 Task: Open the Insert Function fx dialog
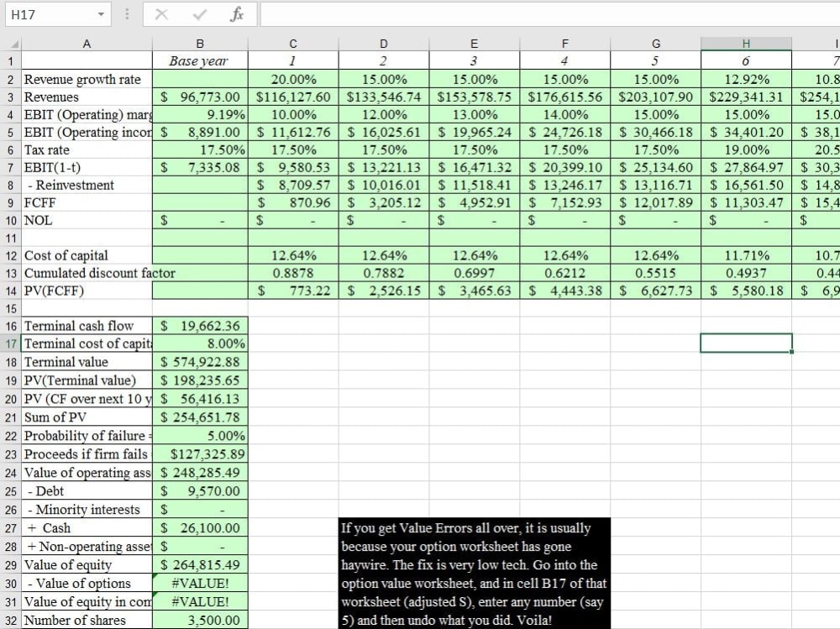click(x=236, y=14)
